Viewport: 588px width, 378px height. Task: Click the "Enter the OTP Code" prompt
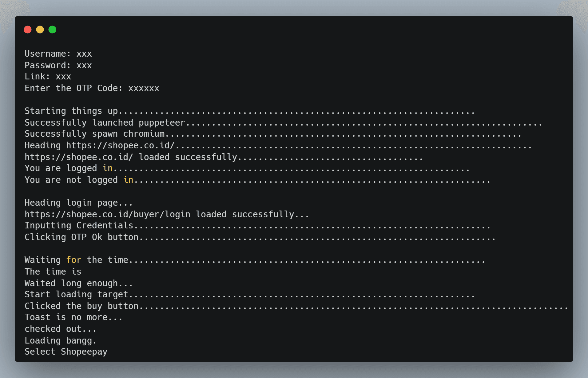click(x=73, y=88)
